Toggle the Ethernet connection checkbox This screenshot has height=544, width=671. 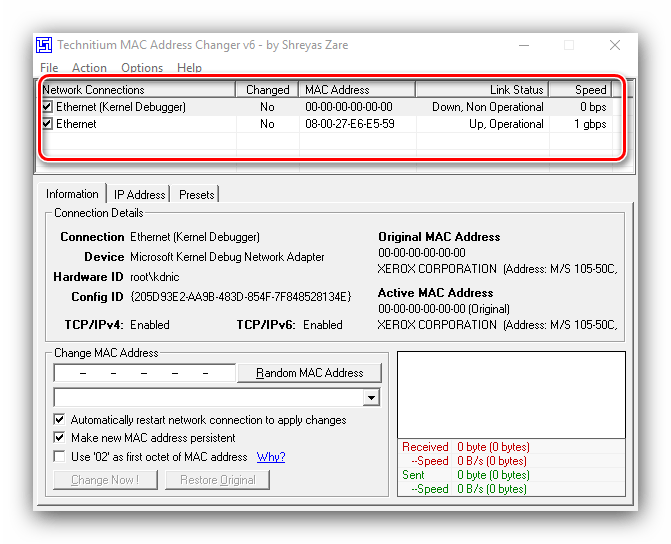[x=48, y=124]
